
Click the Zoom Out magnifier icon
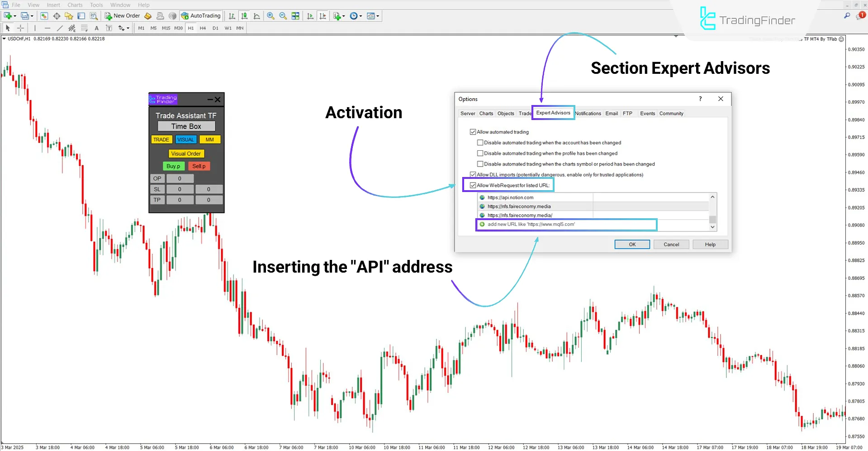pyautogui.click(x=283, y=16)
